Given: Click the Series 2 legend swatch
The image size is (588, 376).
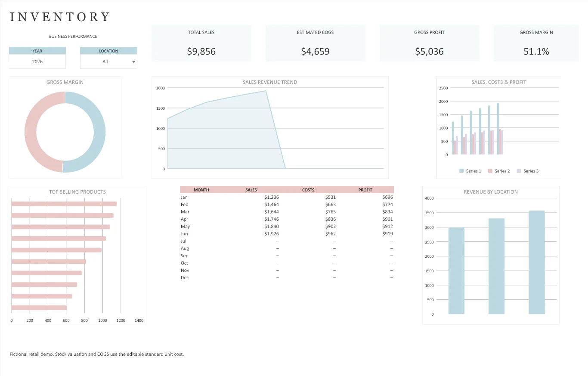Looking at the screenshot, I should coord(490,171).
